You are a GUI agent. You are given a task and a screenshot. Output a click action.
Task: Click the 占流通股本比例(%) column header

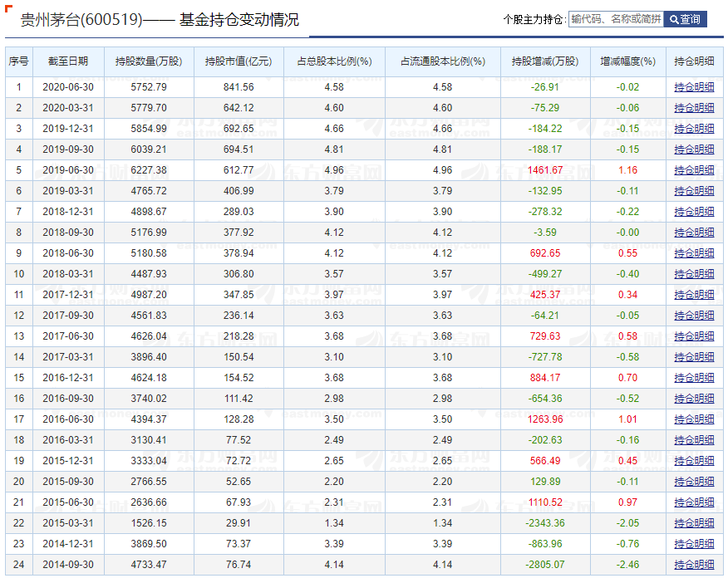443,61
